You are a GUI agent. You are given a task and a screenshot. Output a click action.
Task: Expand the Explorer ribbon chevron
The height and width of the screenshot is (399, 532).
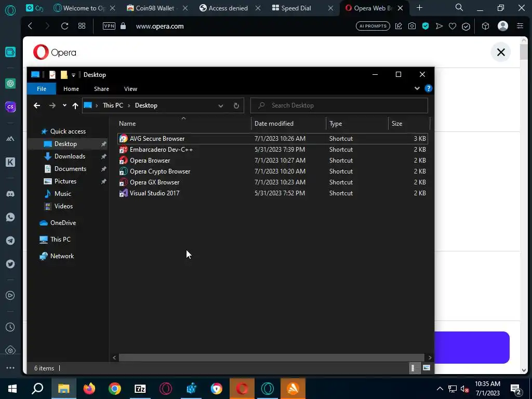tap(417, 88)
